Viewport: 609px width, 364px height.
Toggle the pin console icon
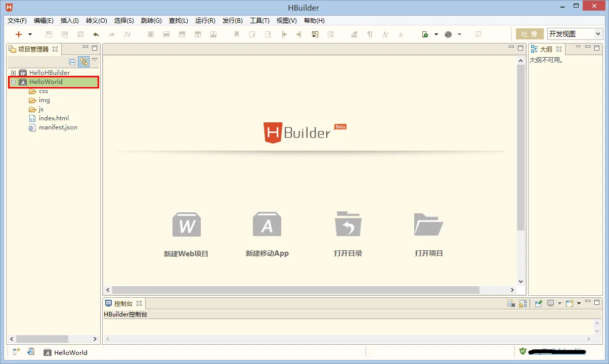point(538,303)
